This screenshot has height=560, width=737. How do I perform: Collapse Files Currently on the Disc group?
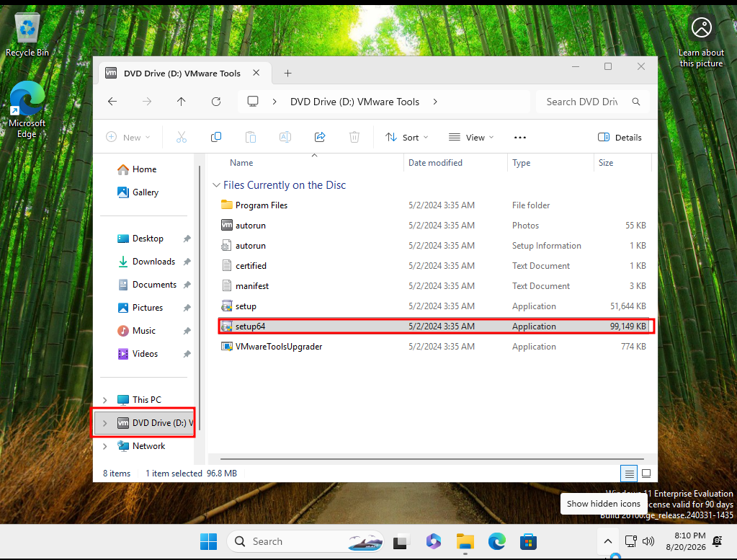point(216,185)
